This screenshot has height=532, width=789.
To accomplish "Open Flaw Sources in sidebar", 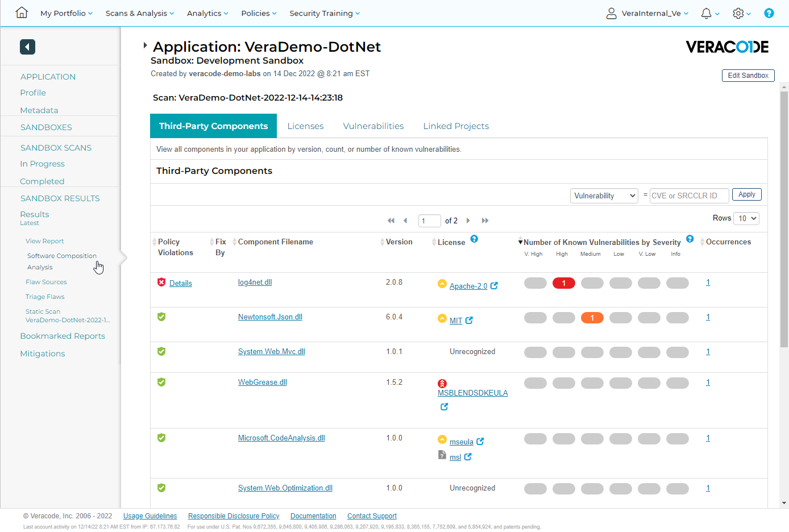I will coord(46,282).
